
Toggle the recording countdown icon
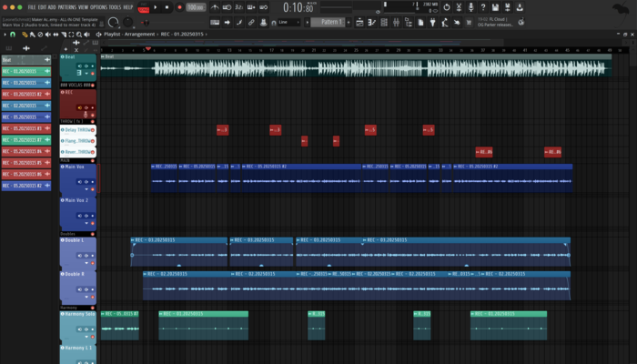coord(239,7)
